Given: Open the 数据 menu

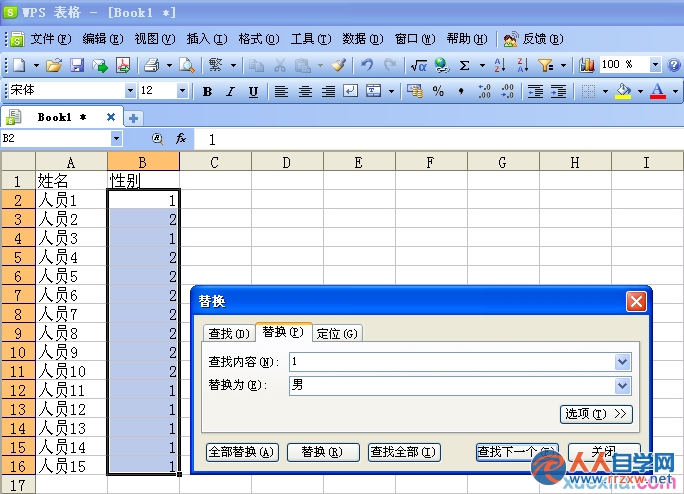Looking at the screenshot, I should (x=363, y=39).
